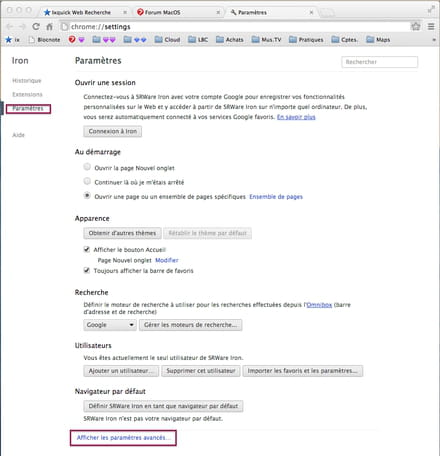Go to home page via house icon
The image size is (440, 456).
click(x=49, y=27)
